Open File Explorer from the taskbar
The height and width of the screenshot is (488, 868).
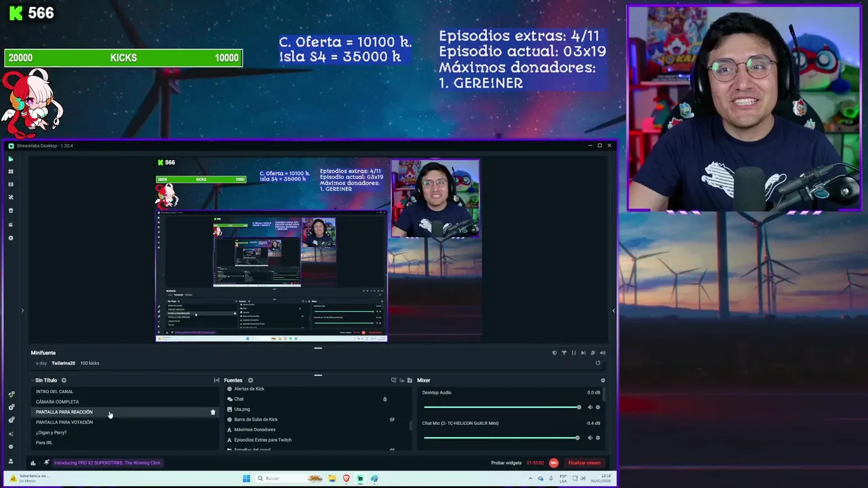click(332, 479)
